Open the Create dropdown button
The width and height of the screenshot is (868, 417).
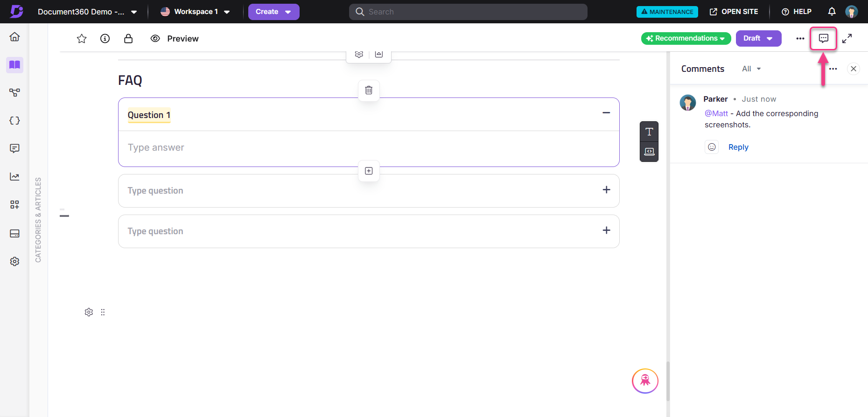(274, 12)
